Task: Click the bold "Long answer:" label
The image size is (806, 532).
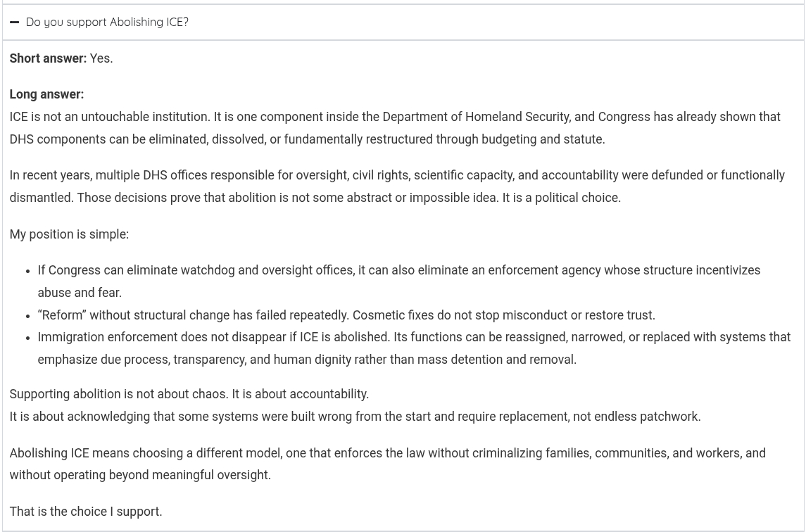Action: (x=46, y=94)
